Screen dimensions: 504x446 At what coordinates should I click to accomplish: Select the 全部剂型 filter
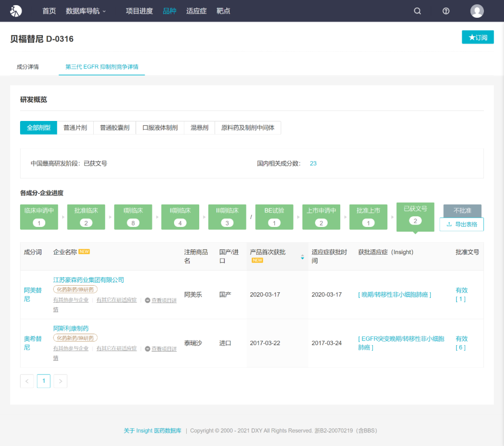(39, 127)
